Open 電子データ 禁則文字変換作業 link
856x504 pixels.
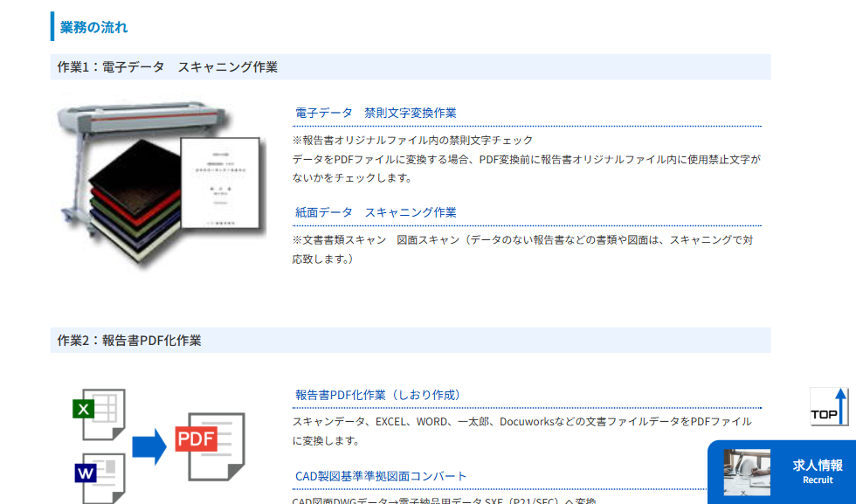(376, 113)
